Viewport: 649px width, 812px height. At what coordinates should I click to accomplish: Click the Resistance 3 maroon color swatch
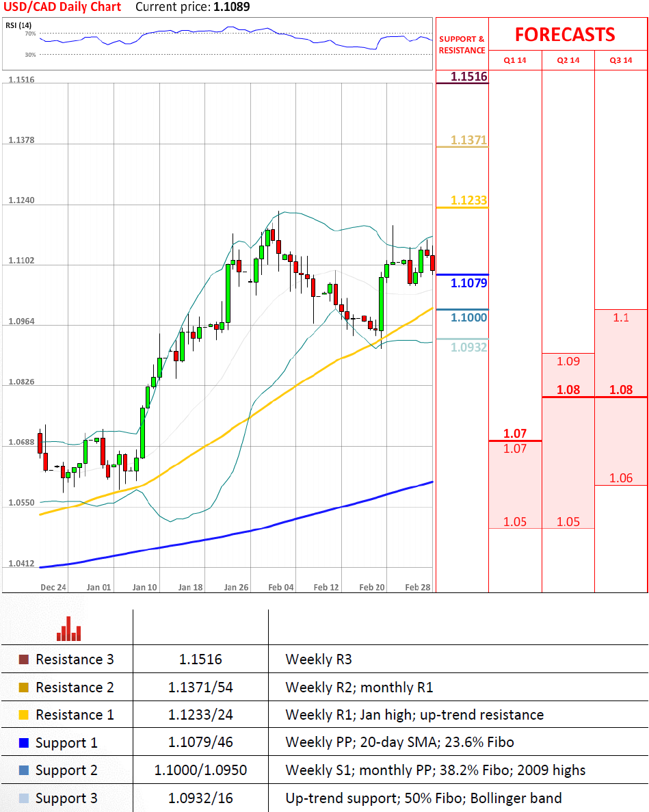click(x=23, y=659)
